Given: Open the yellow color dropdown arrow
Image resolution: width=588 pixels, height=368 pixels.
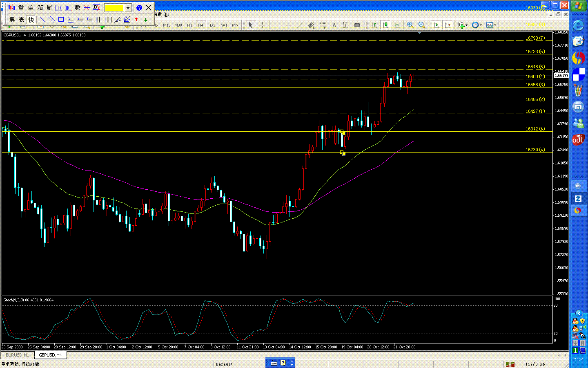Looking at the screenshot, I should [128, 8].
